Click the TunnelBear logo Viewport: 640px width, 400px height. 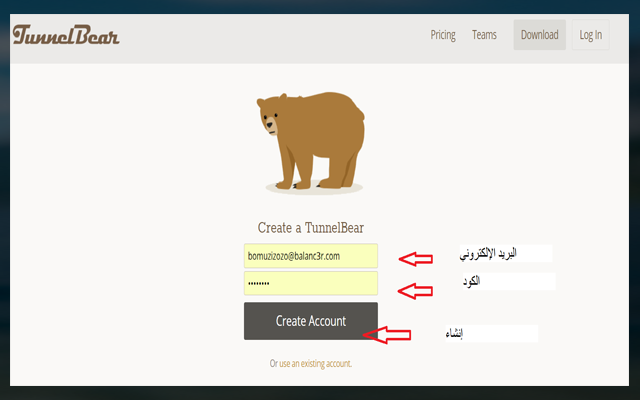(x=66, y=35)
